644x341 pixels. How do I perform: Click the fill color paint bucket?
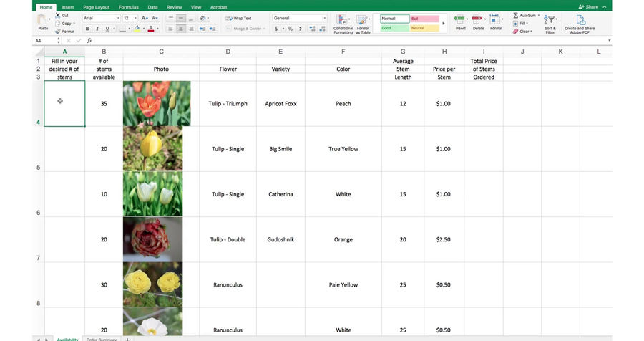pyautogui.click(x=137, y=29)
